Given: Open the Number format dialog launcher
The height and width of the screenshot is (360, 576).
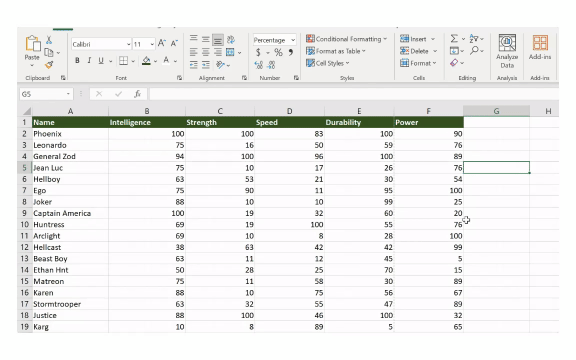Looking at the screenshot, I should click(x=296, y=78).
